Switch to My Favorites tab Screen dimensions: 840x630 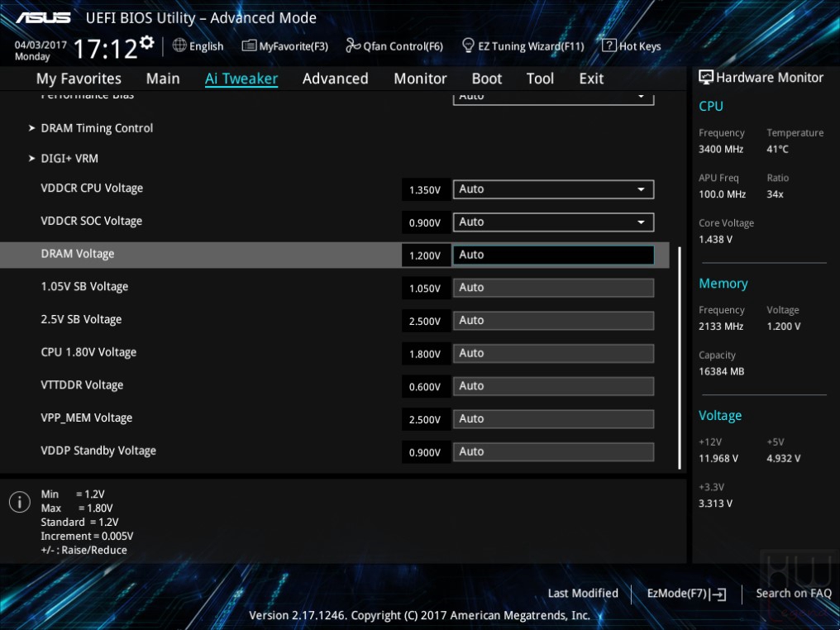pos(79,79)
